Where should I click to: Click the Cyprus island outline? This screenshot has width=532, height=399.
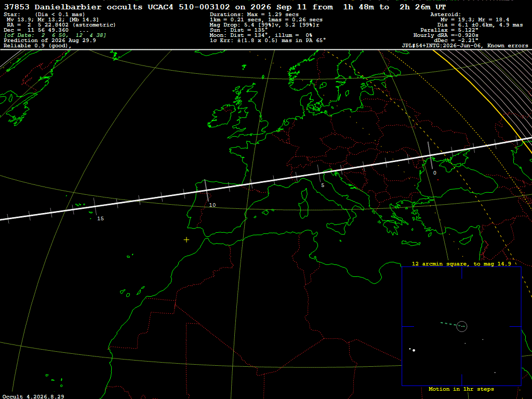click(x=466, y=240)
